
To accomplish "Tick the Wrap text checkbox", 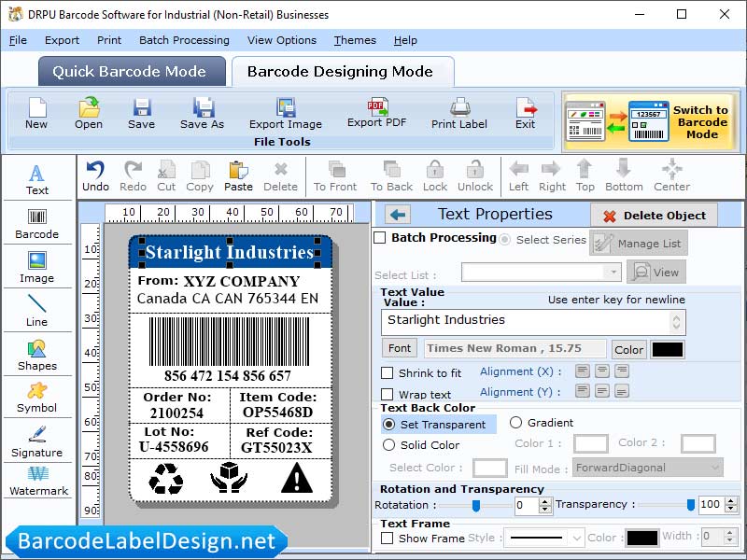I will (x=388, y=394).
